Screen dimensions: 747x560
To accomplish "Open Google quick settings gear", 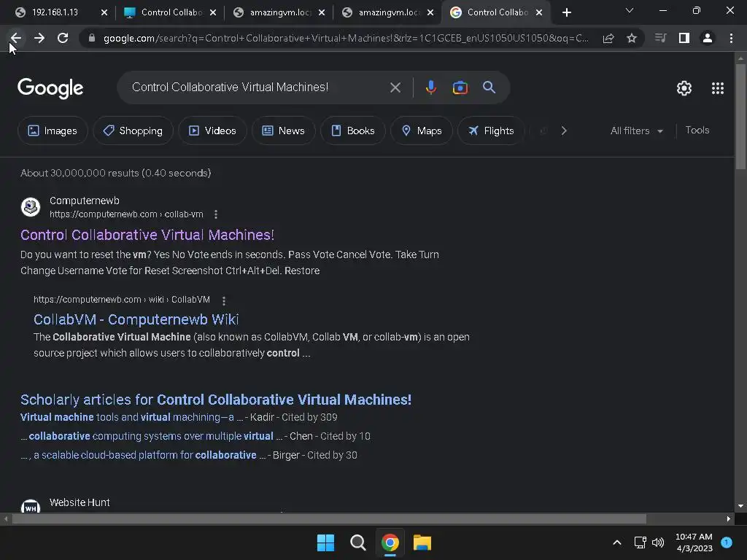I will [684, 88].
